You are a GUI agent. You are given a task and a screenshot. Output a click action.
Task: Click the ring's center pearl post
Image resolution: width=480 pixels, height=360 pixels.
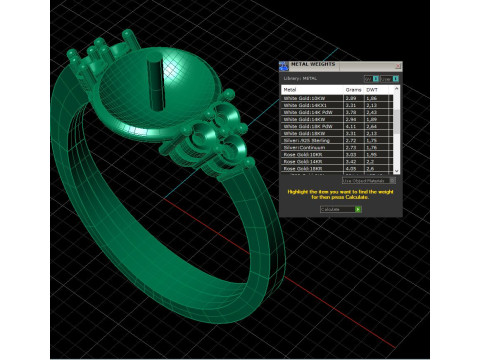click(155, 83)
